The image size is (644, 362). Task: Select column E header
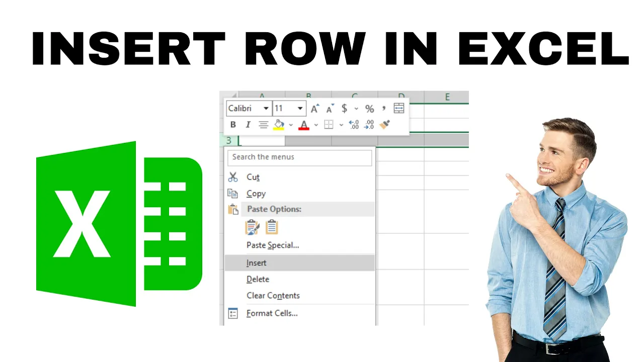click(447, 97)
